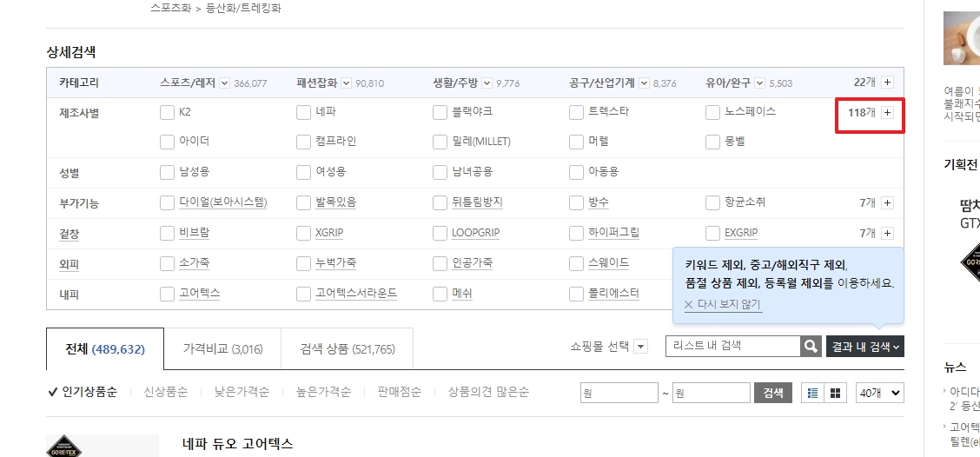This screenshot has height=457, width=980.
Task: Check the 누벅가죽 checkbox
Action: (x=303, y=263)
